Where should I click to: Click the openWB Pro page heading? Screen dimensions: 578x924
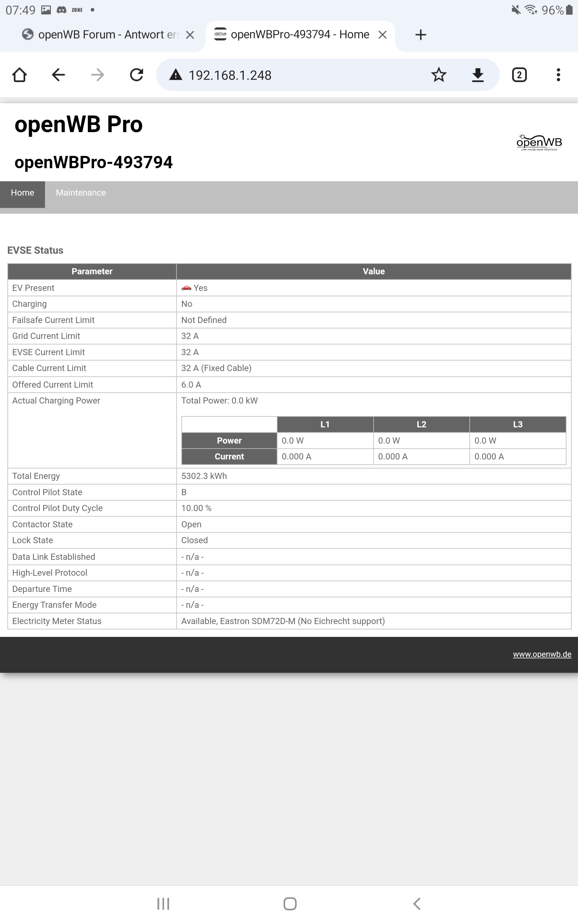tap(79, 124)
